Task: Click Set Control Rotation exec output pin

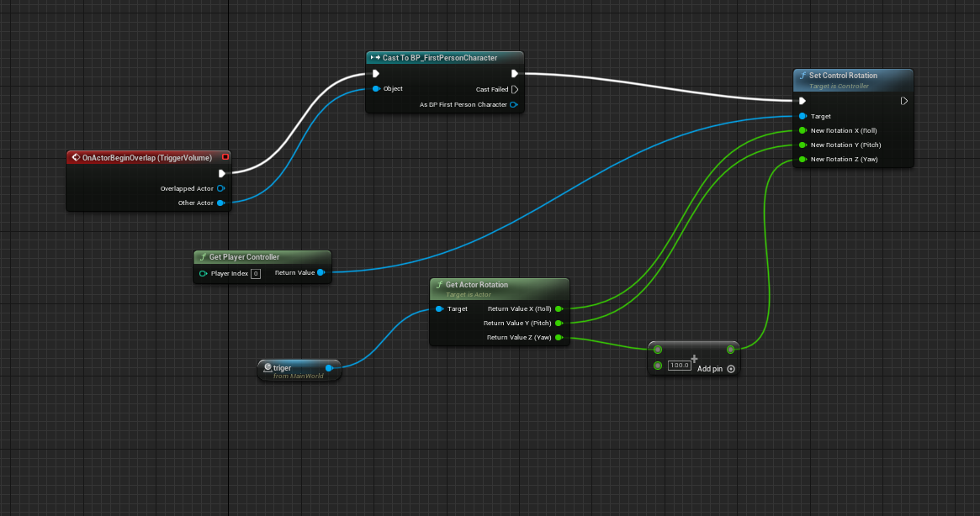Action: (x=903, y=101)
